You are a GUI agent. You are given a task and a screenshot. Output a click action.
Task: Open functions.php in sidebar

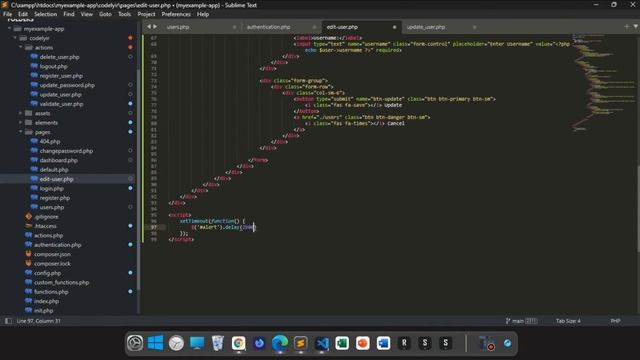(x=51, y=291)
